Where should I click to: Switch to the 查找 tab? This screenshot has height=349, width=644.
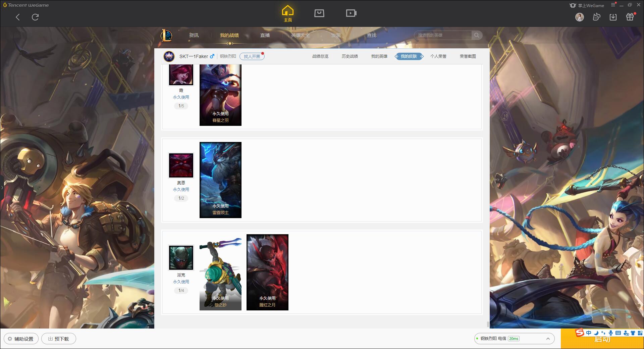coord(372,35)
